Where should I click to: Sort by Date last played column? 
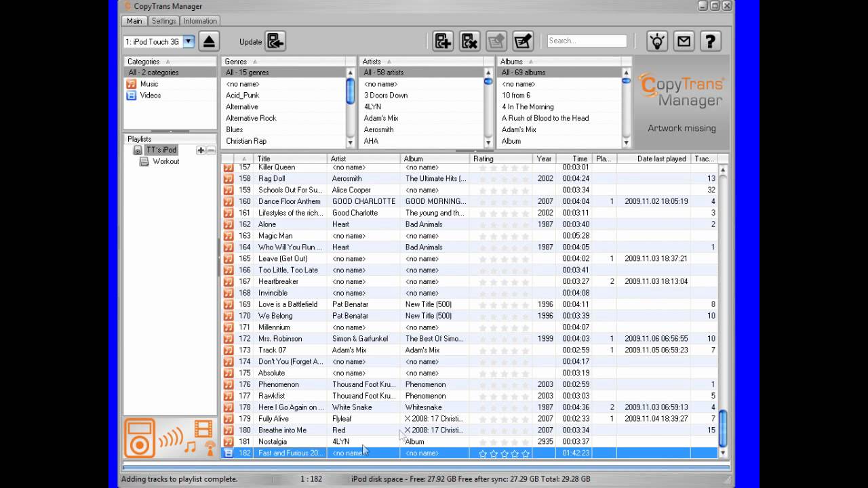(x=654, y=159)
